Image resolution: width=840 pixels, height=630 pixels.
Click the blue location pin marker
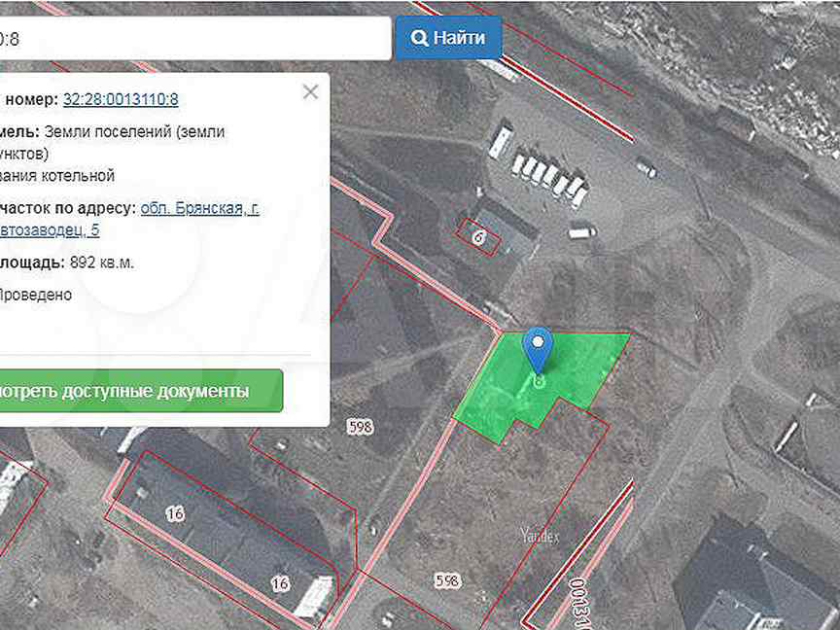click(538, 348)
